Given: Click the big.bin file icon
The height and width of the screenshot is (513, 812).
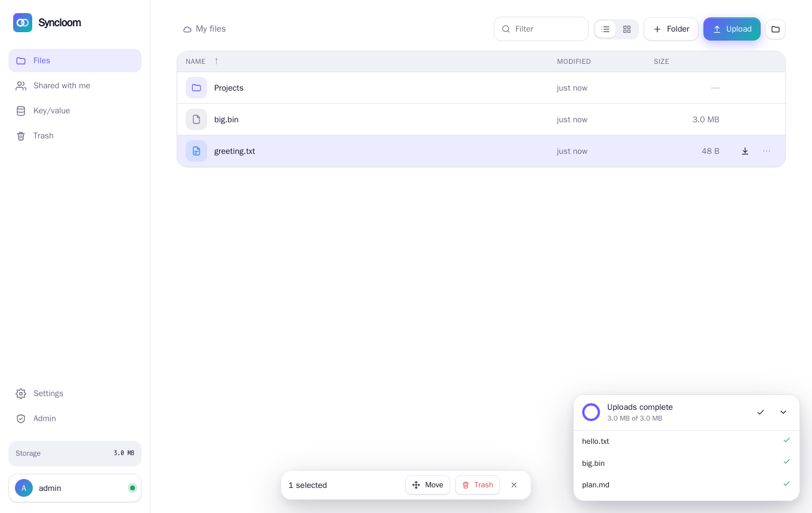Looking at the screenshot, I should pyautogui.click(x=196, y=119).
